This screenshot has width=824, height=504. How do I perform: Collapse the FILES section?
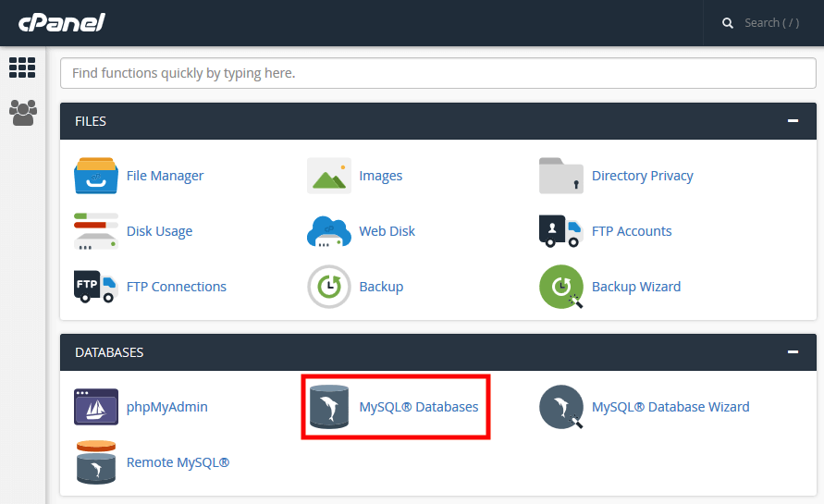793,121
